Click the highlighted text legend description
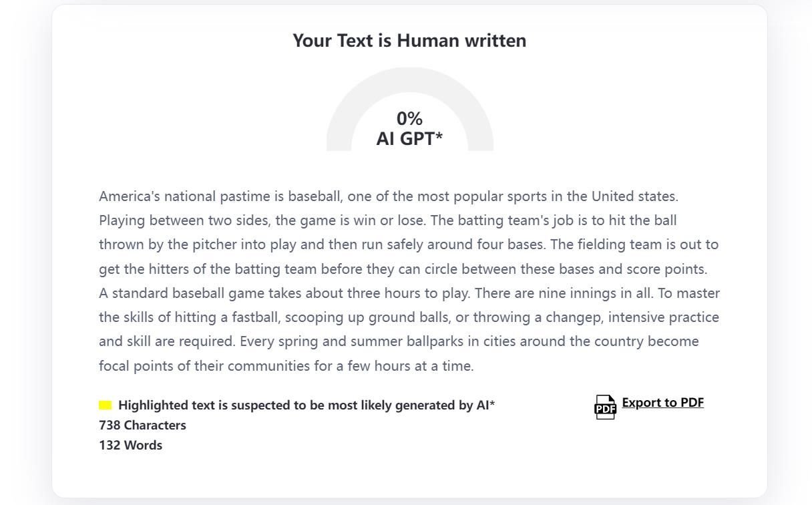 [307, 405]
